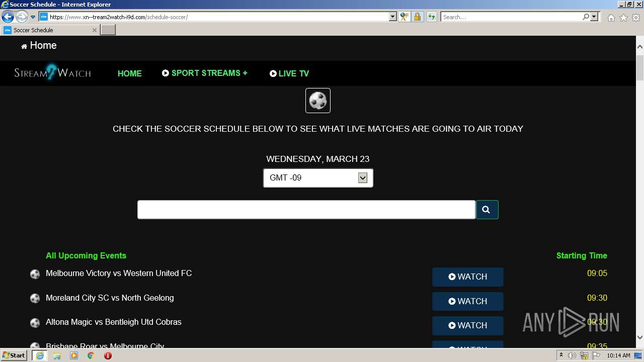Click soccer ball icon beside Moreland City
Image resolution: width=644 pixels, height=362 pixels.
tap(35, 299)
